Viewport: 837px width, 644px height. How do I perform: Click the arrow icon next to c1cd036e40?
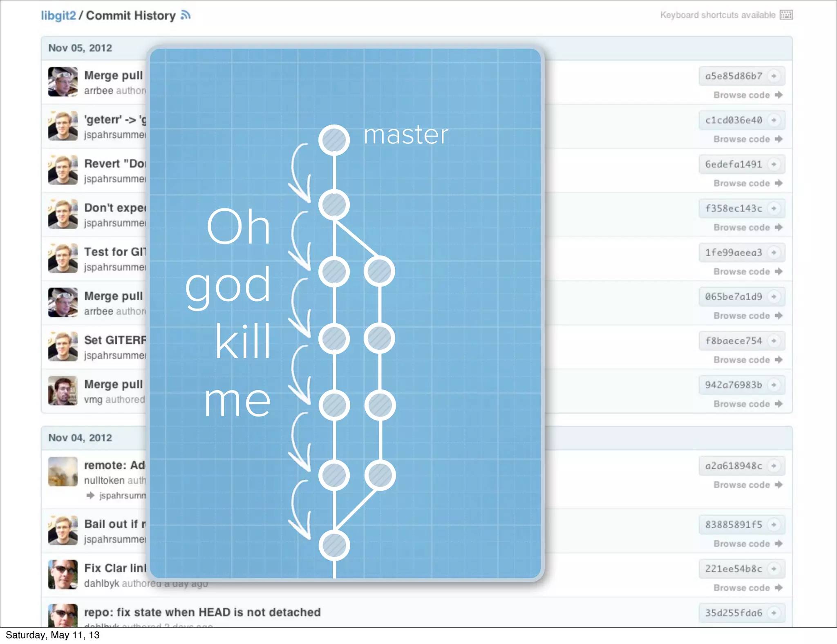[x=774, y=120]
